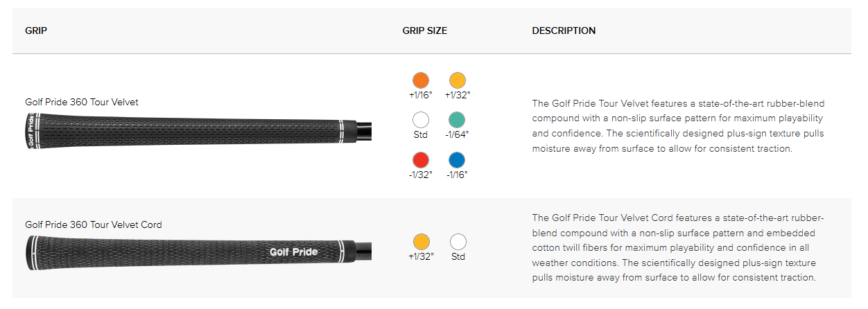Viewport: 868px width, 309px height.
Task: Click the Golf Pride logo on the Cord grip
Action: (x=294, y=251)
